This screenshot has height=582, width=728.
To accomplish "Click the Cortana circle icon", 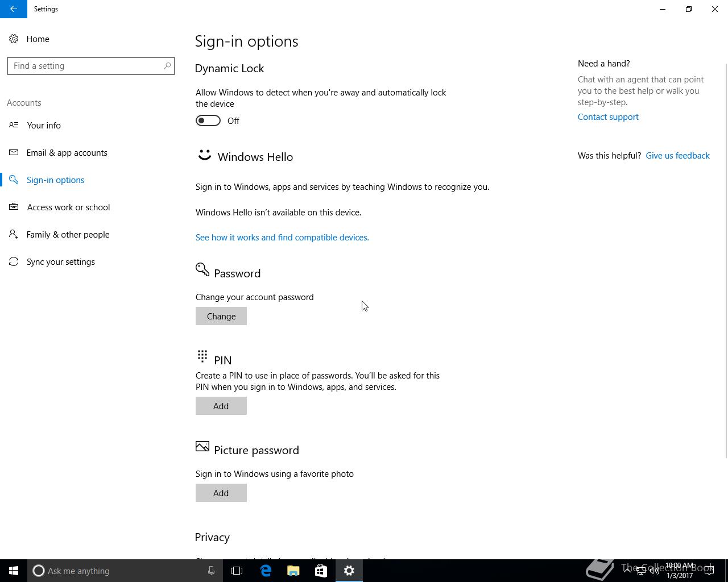I will coord(39,571).
